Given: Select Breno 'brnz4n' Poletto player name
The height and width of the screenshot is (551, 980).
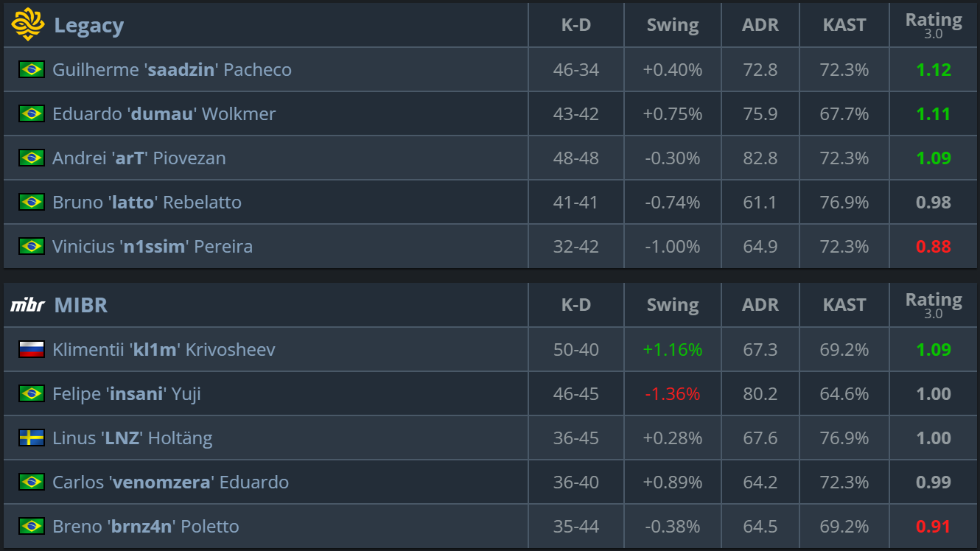Looking at the screenshot, I should point(145,527).
